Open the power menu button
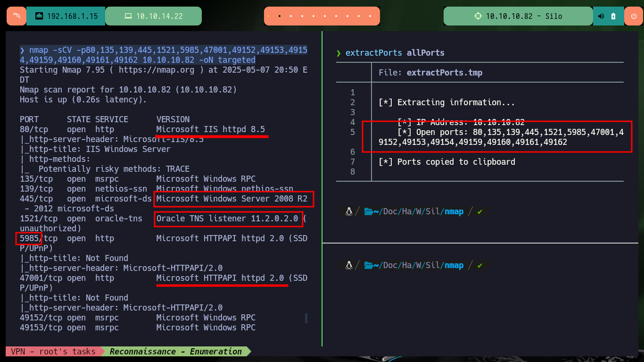 pos(634,16)
